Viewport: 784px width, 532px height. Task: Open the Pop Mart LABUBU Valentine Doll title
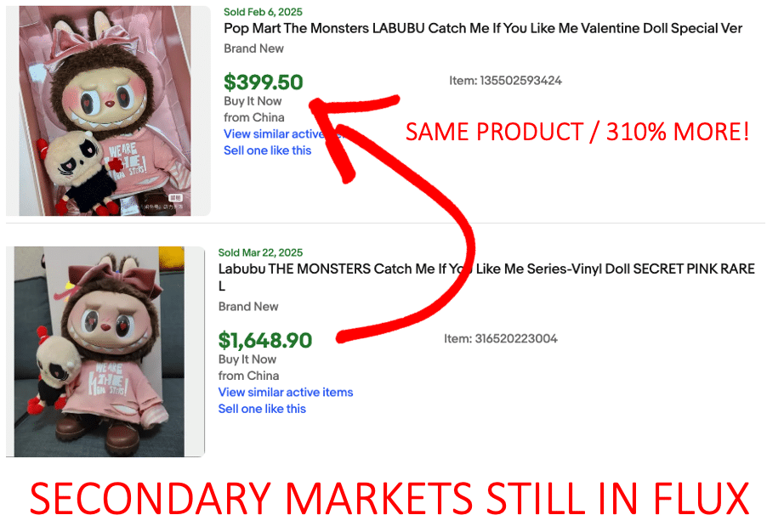(483, 29)
